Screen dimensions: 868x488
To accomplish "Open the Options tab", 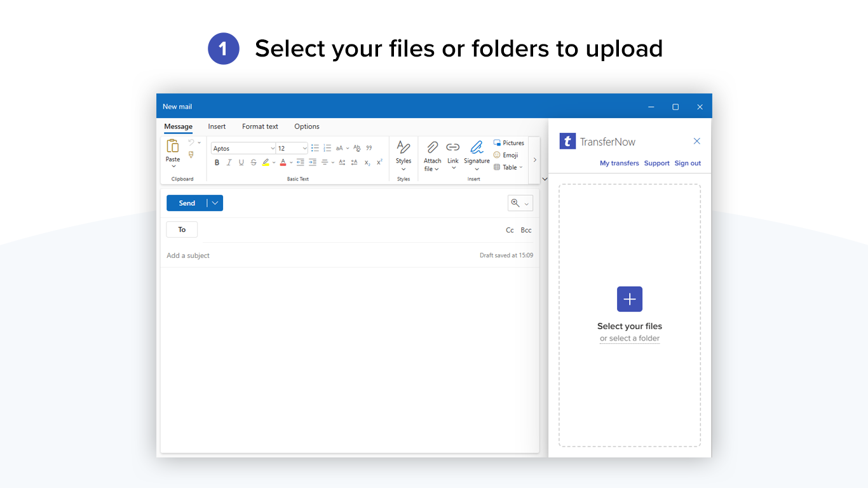I will tap(307, 126).
